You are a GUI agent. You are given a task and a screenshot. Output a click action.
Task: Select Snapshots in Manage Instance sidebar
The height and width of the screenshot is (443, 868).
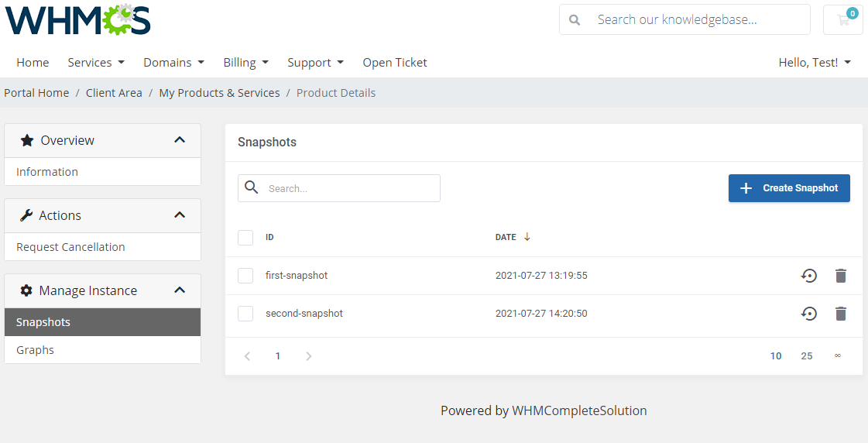click(102, 322)
